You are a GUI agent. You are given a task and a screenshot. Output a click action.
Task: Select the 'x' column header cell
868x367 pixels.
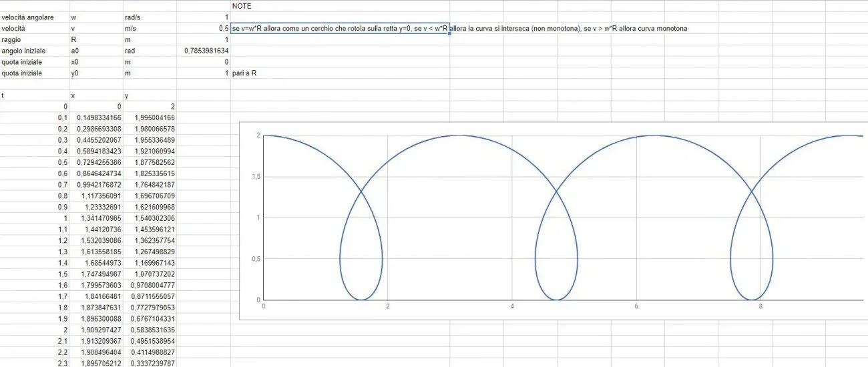point(96,96)
